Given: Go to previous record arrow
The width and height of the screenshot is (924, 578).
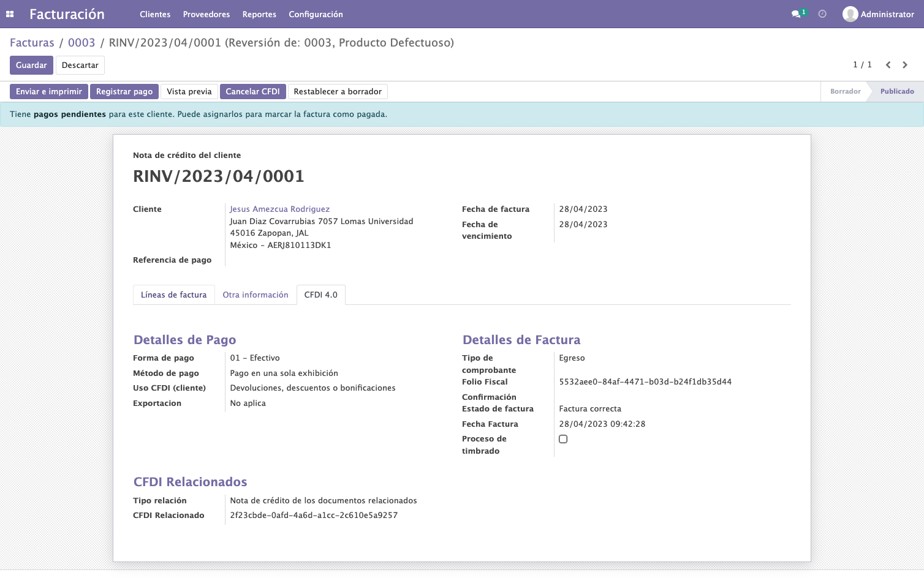Looking at the screenshot, I should pyautogui.click(x=888, y=65).
